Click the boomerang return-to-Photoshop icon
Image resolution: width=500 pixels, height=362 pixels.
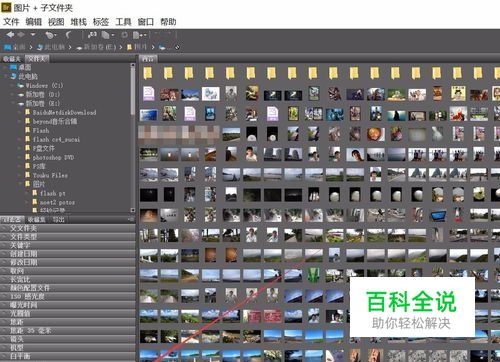pos(69,35)
